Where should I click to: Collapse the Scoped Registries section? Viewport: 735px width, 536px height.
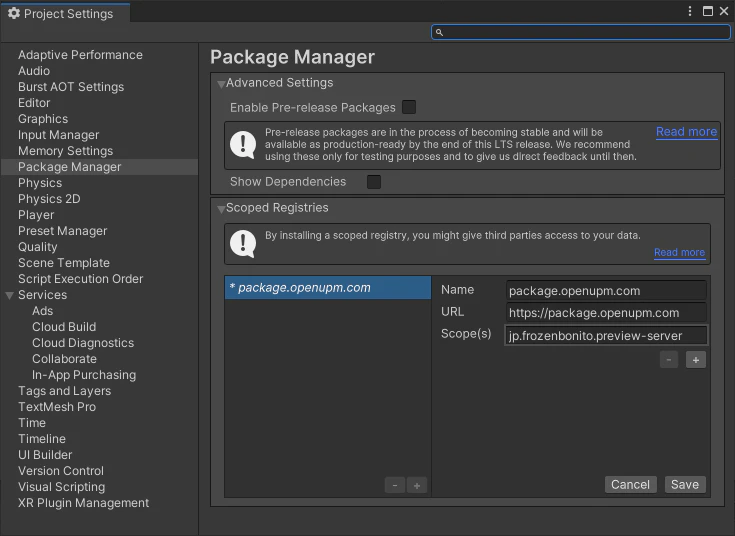[x=221, y=209]
